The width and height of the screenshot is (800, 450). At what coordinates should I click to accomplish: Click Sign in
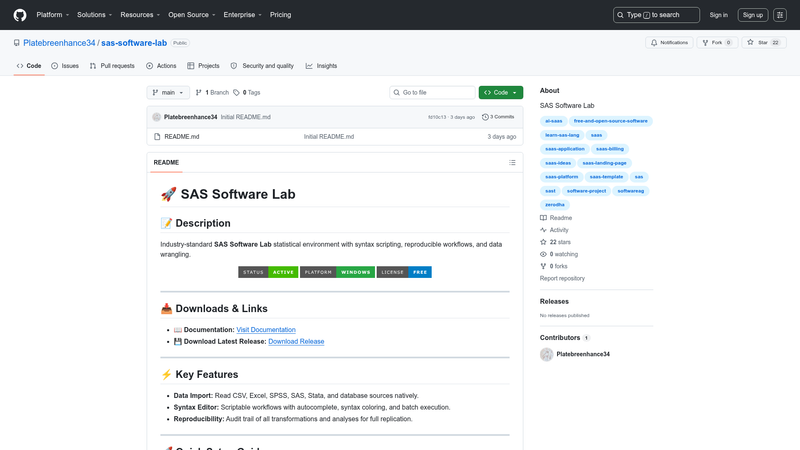[718, 15]
